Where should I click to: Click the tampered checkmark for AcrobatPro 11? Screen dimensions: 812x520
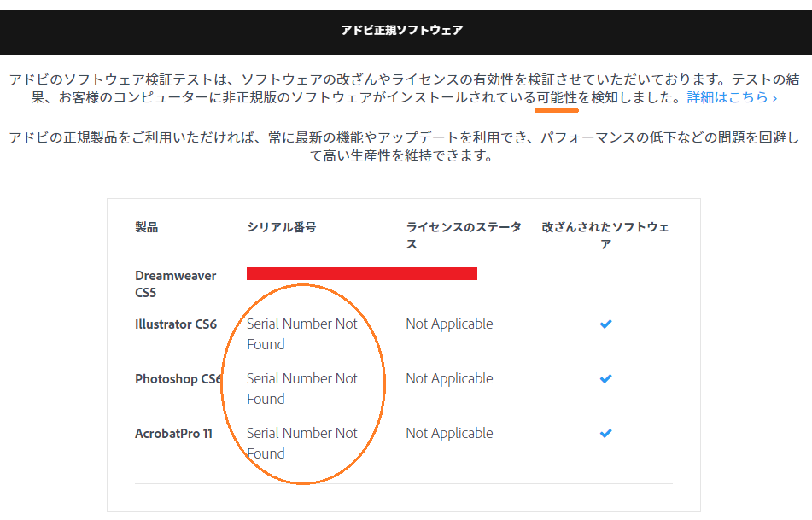[605, 433]
